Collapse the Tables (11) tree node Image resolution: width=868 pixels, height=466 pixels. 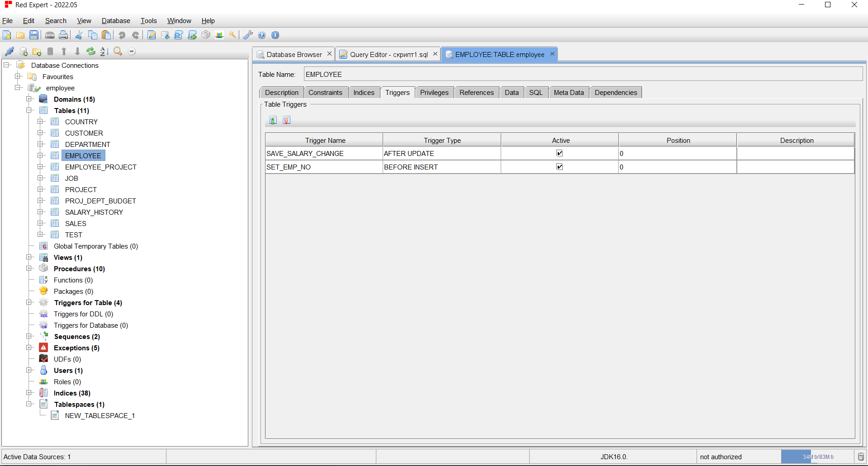coord(29,110)
